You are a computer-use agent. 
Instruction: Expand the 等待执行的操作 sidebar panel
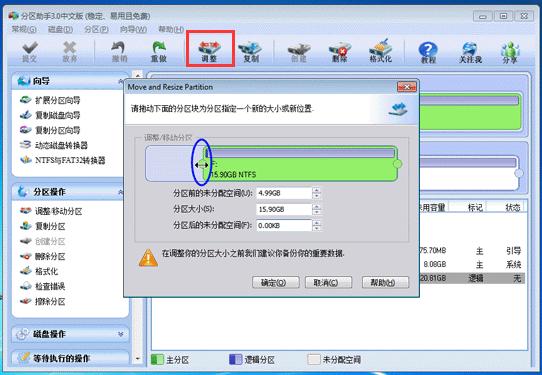click(71, 358)
